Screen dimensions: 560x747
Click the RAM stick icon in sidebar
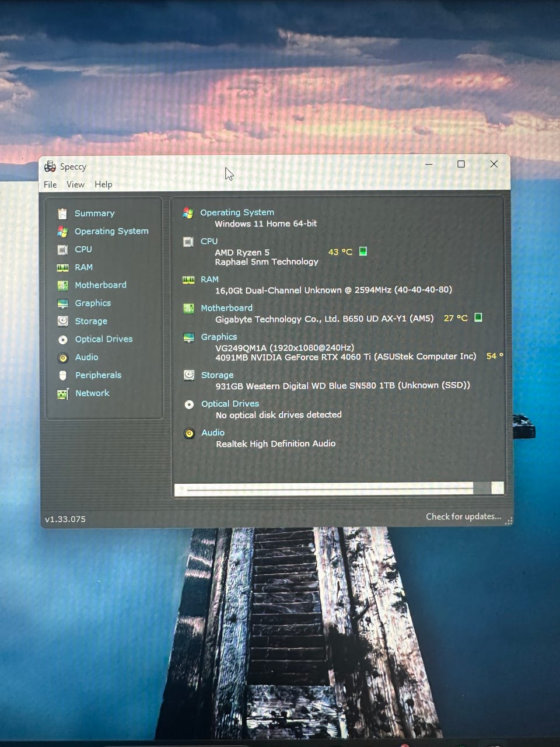[62, 268]
